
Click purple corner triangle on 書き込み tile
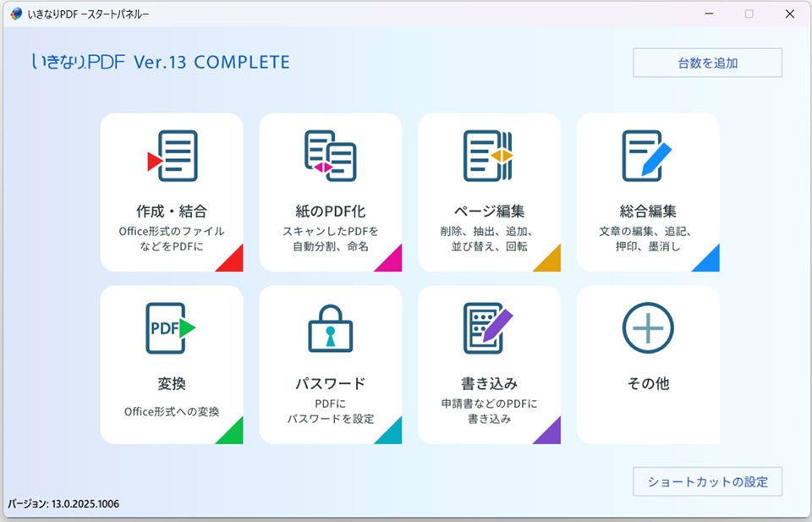click(551, 434)
